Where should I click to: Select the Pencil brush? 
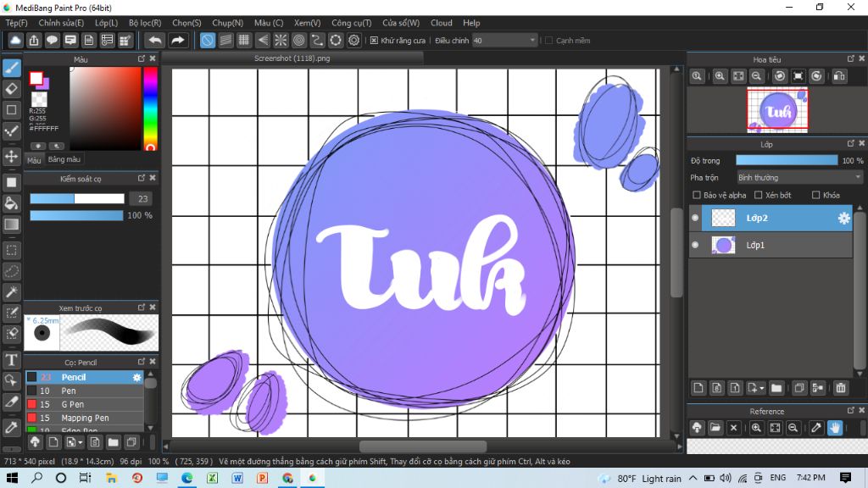point(85,377)
